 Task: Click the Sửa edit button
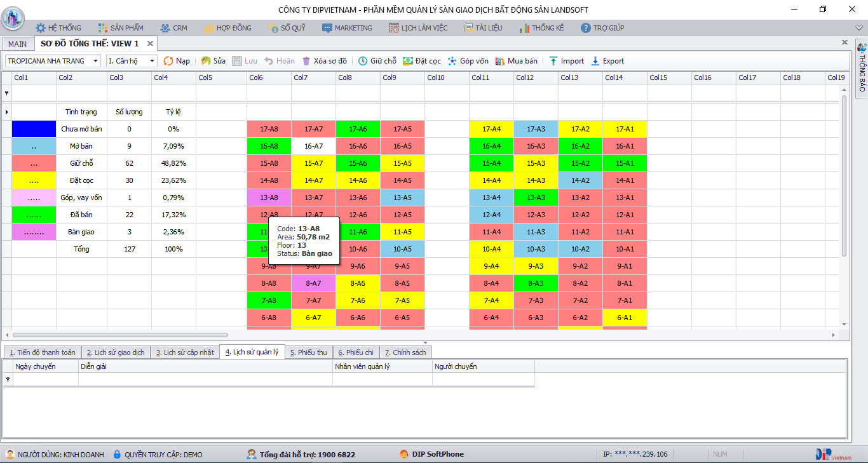214,61
